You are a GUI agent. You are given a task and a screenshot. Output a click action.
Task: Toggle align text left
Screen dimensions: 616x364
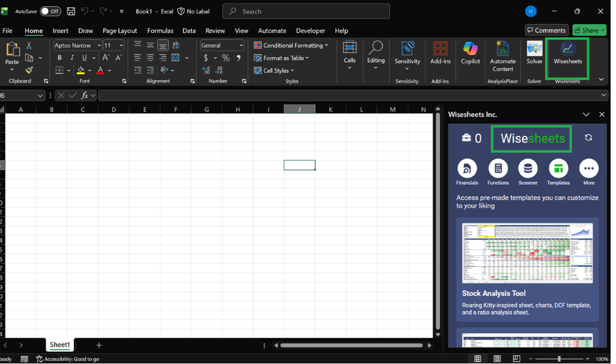(x=138, y=58)
